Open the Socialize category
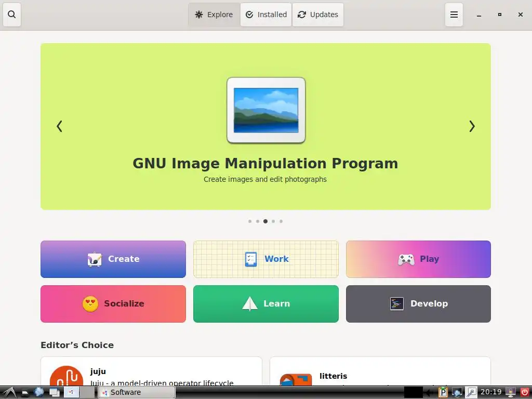532x399 pixels. click(x=113, y=303)
